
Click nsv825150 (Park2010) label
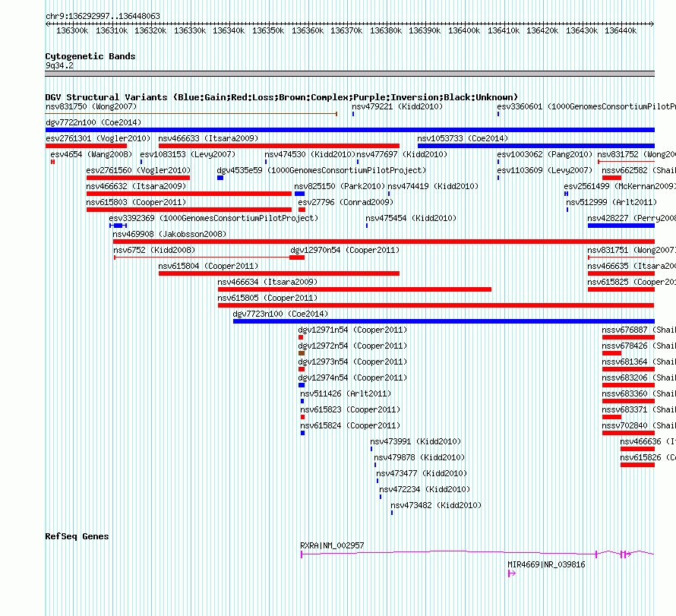coord(340,186)
